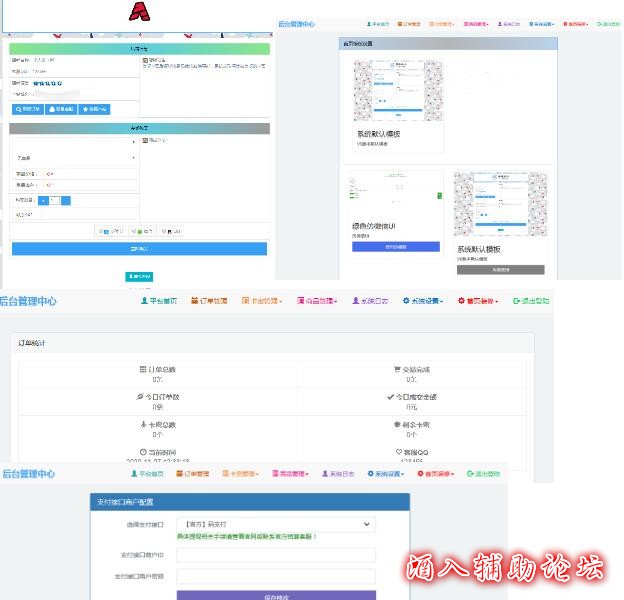The image size is (624, 600).
Task: Click the 绿色仿微信UI template thumbnail
Action: [x=396, y=194]
